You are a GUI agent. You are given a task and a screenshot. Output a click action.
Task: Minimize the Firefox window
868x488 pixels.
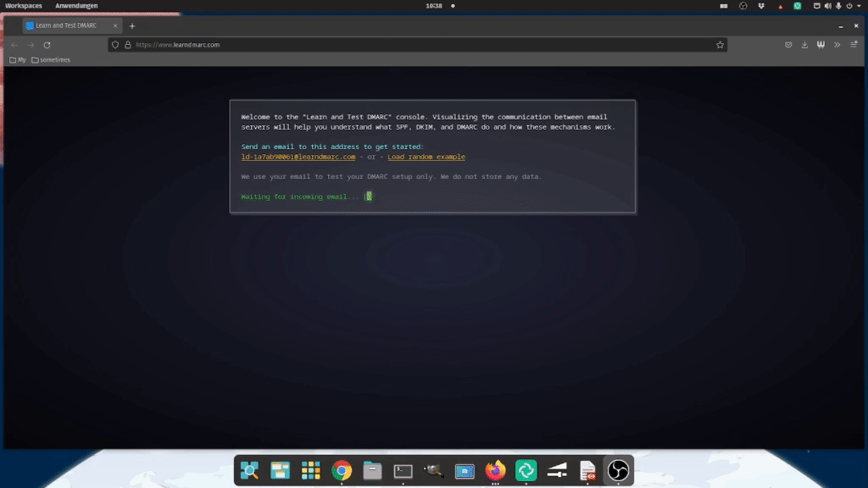pos(841,26)
